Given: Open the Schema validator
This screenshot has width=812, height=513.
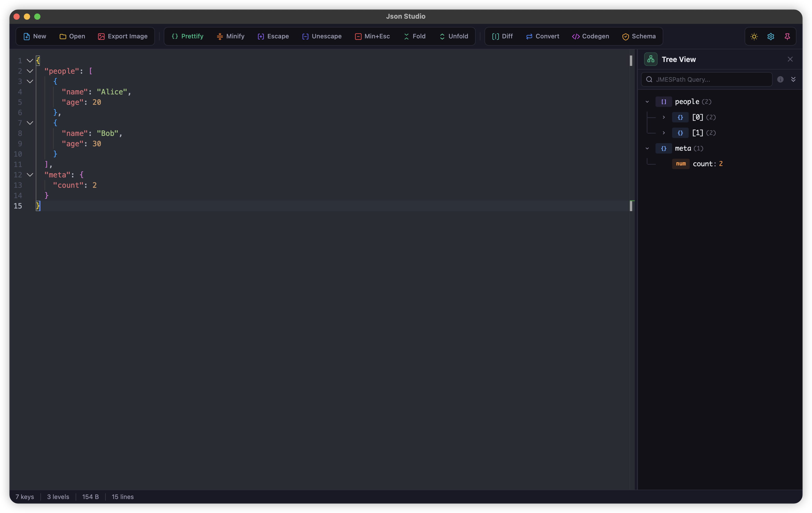Looking at the screenshot, I should click(x=639, y=36).
